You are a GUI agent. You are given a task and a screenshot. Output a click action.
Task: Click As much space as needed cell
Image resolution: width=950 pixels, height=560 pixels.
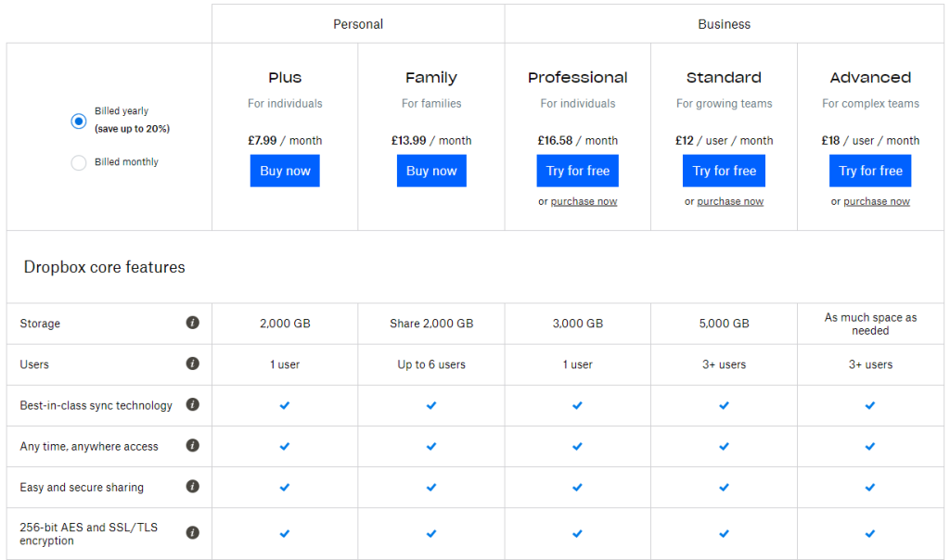tap(870, 324)
